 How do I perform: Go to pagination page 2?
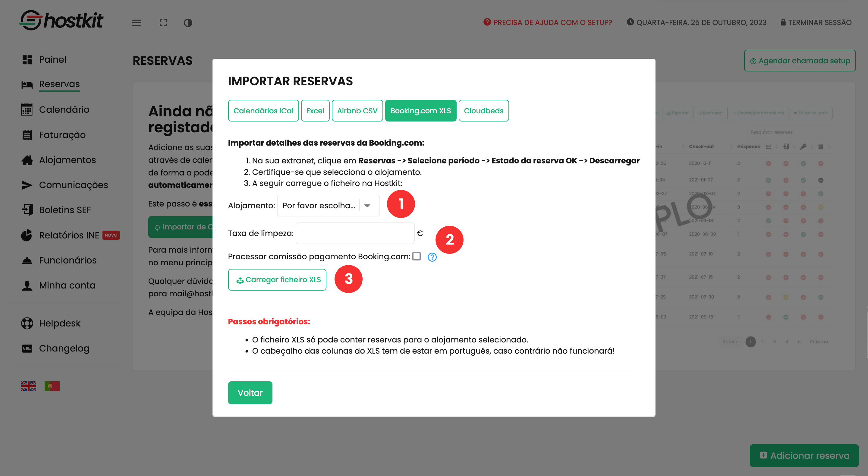pos(762,342)
